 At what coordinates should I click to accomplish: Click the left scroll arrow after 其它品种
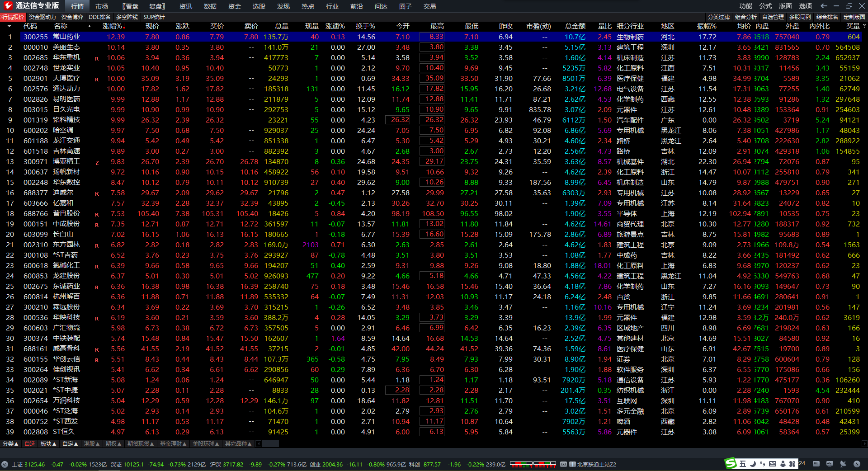tap(259, 444)
